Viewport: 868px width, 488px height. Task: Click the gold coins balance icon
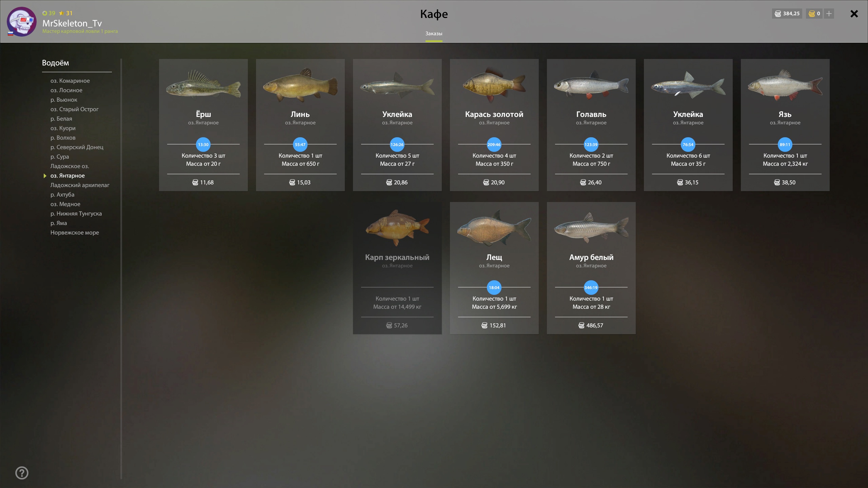[812, 14]
